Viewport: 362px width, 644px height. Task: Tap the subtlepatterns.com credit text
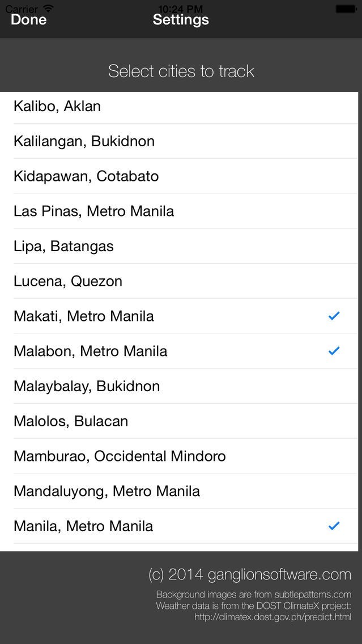(253, 595)
